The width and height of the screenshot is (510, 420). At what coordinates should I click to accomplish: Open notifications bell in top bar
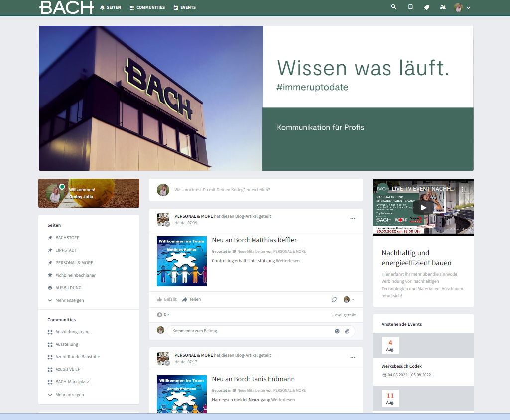click(x=426, y=7)
